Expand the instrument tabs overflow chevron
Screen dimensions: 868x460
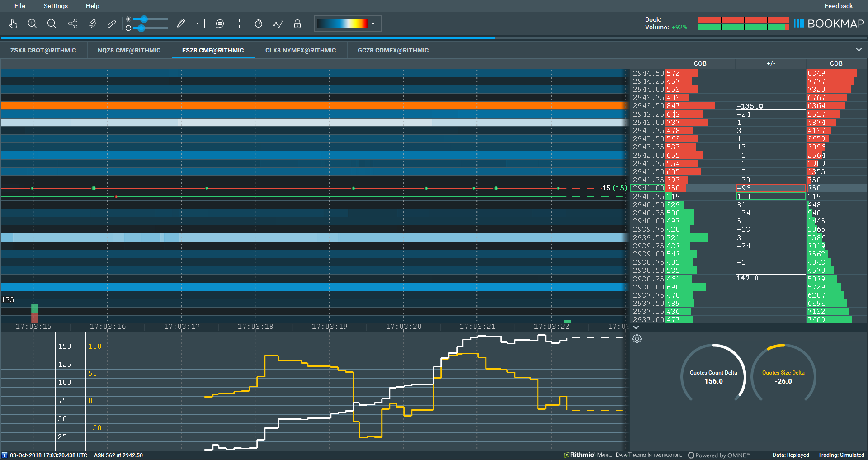click(x=859, y=50)
